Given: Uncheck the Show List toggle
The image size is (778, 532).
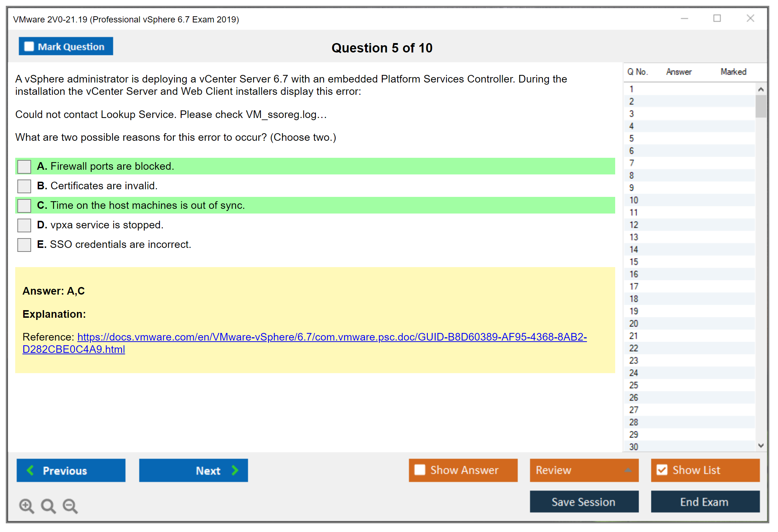Looking at the screenshot, I should point(662,470).
